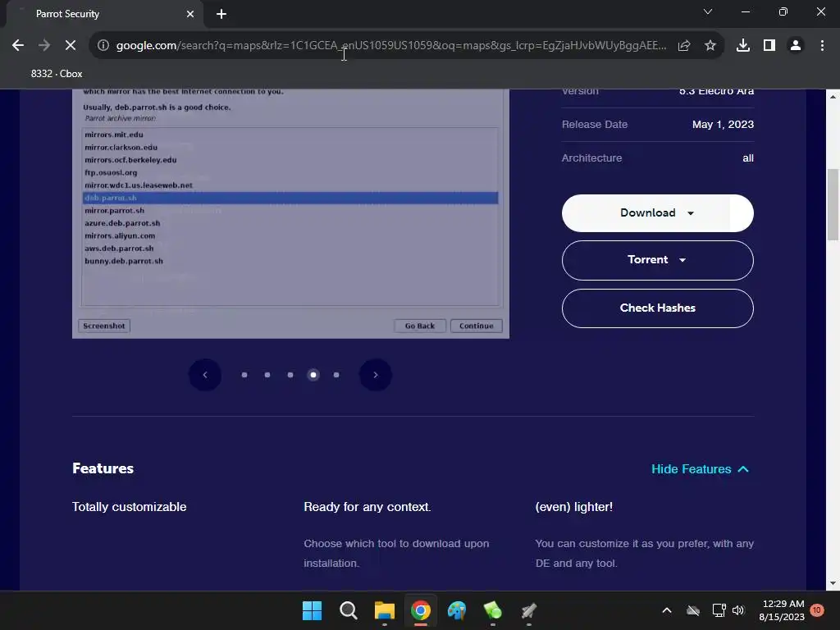This screenshot has height=630, width=840.
Task: Click the 'May 1, 2023' release date
Action: click(723, 125)
